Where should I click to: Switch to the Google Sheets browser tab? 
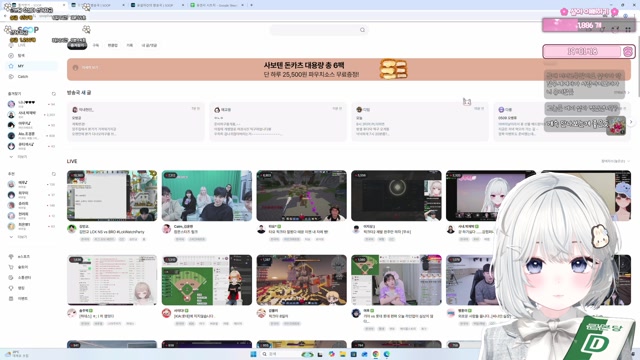216,5
